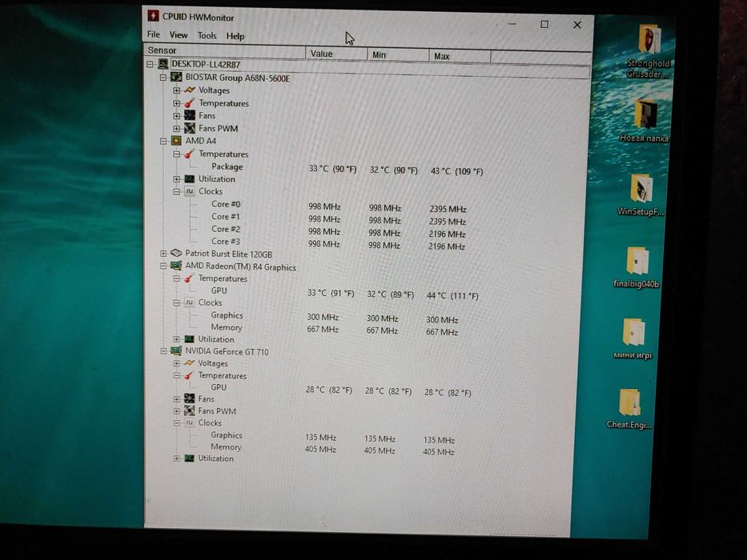747x560 pixels.
Task: Click the thermometer icon under NVIDIA GeForce GT 710
Action: (189, 376)
